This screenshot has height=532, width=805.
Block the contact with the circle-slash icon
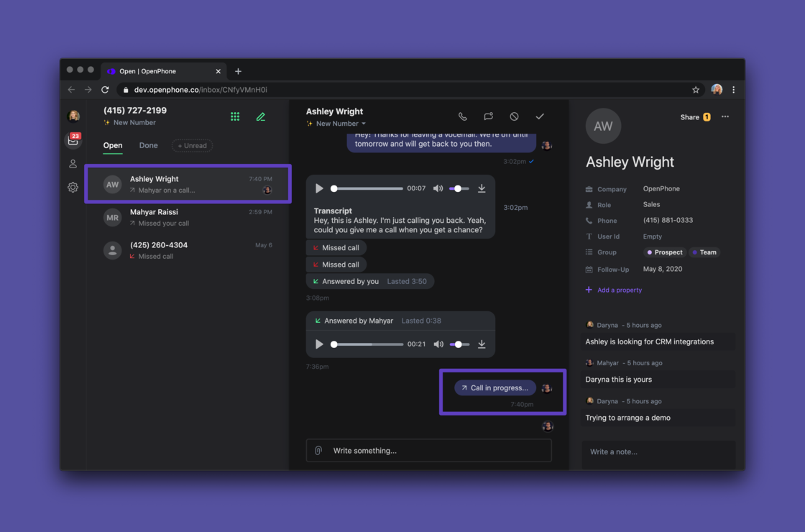pos(514,116)
